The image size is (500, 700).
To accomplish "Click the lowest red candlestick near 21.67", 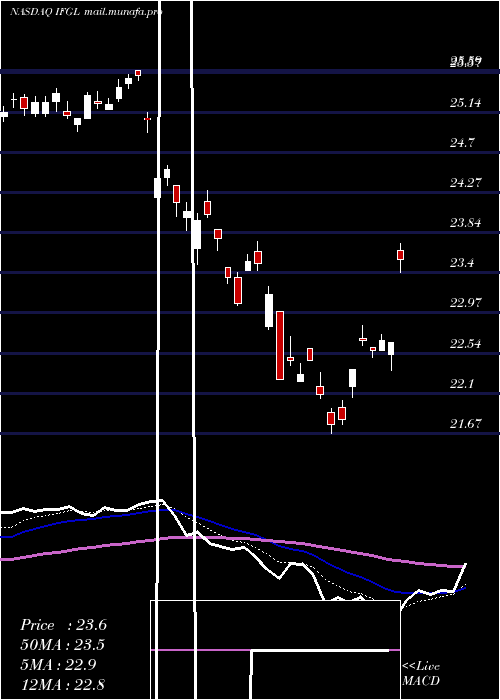I will coord(331,419).
